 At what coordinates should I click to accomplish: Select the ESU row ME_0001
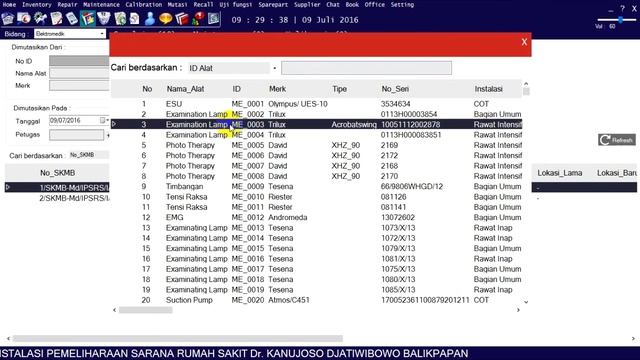[x=316, y=104]
